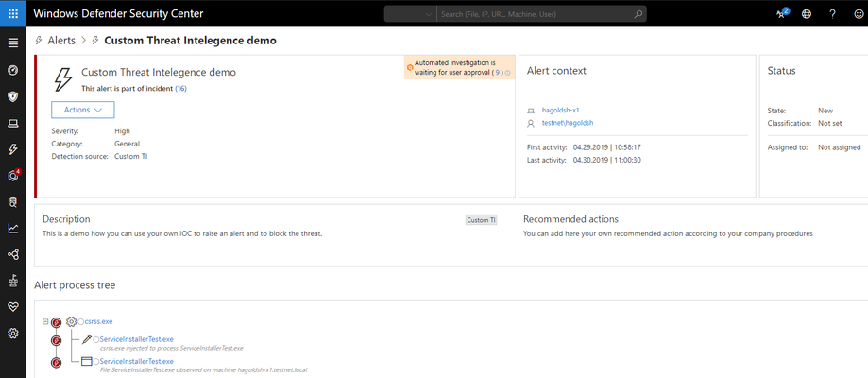868x378 pixels.
Task: Open the connected nodes icon in sidebar
Action: 13,255
